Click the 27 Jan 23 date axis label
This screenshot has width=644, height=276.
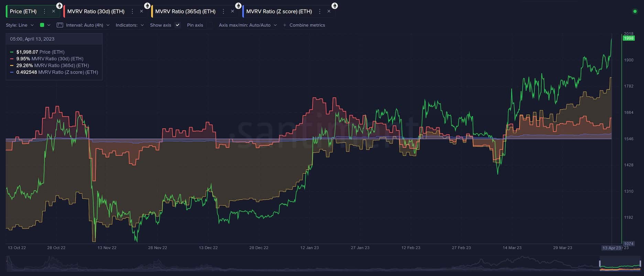click(x=360, y=248)
